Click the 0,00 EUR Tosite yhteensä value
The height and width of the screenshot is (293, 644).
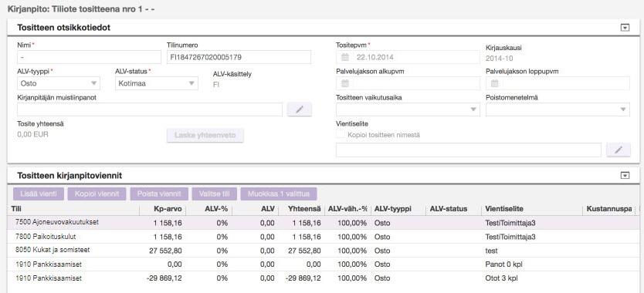[33, 134]
